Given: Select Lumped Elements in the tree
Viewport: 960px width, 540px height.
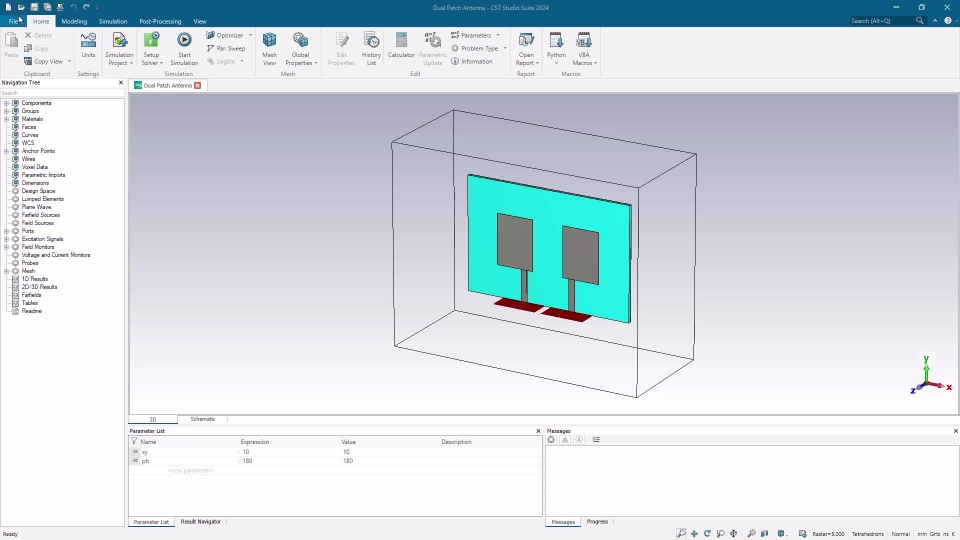Looking at the screenshot, I should 43,199.
